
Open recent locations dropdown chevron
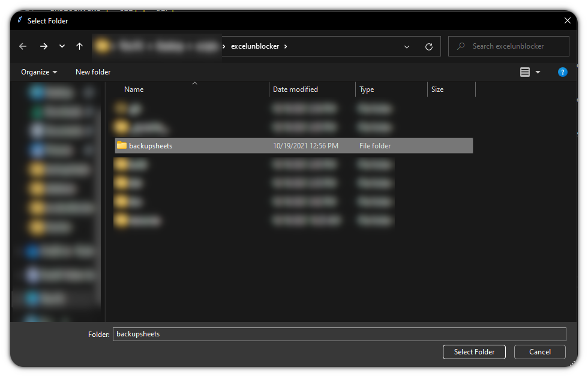coord(62,46)
